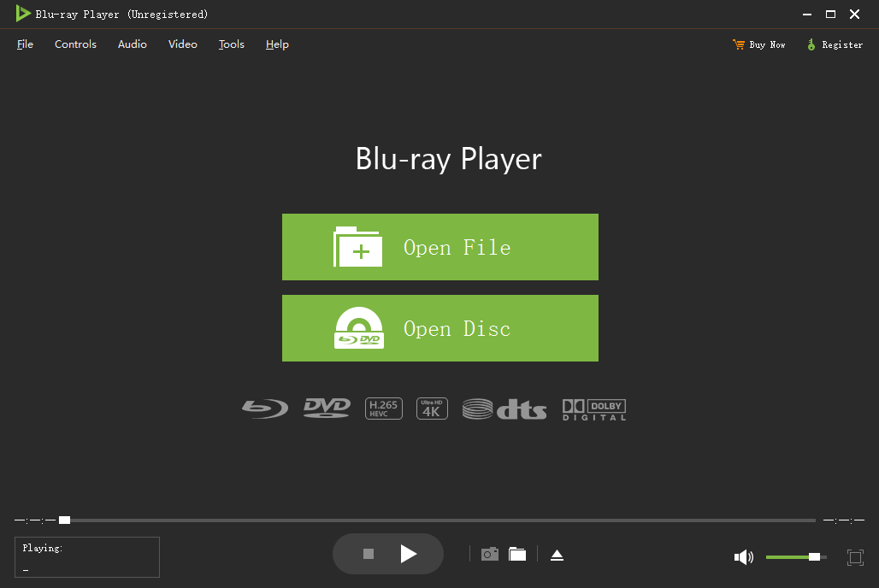Click the Open File button
This screenshot has width=879, height=588.
(440, 247)
